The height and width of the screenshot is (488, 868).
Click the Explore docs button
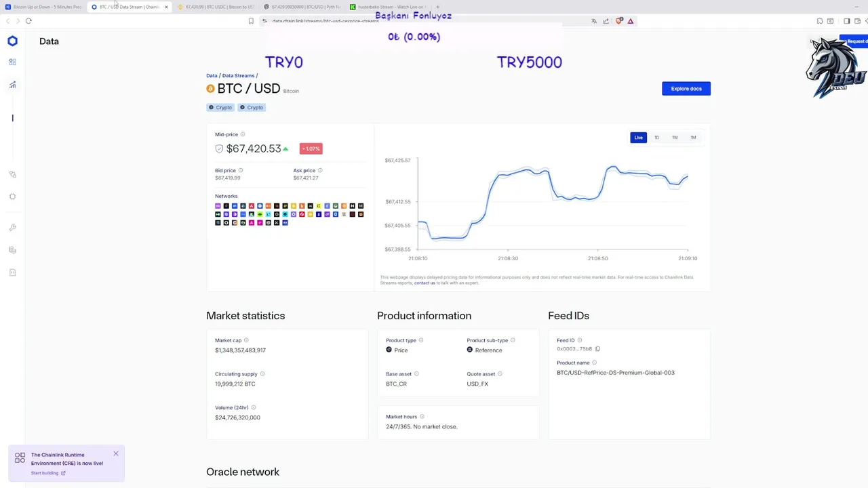point(686,89)
